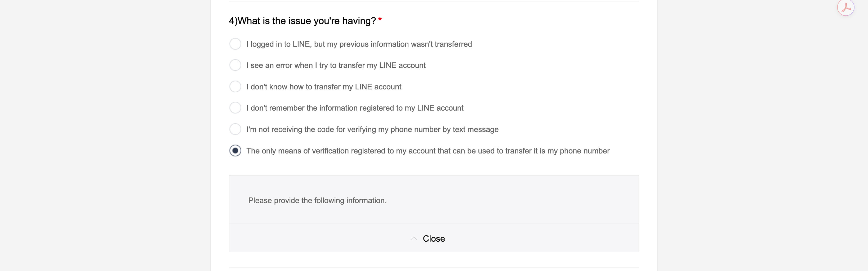Choose the "don't know how to transfer" radio button
The image size is (868, 271).
point(235,87)
